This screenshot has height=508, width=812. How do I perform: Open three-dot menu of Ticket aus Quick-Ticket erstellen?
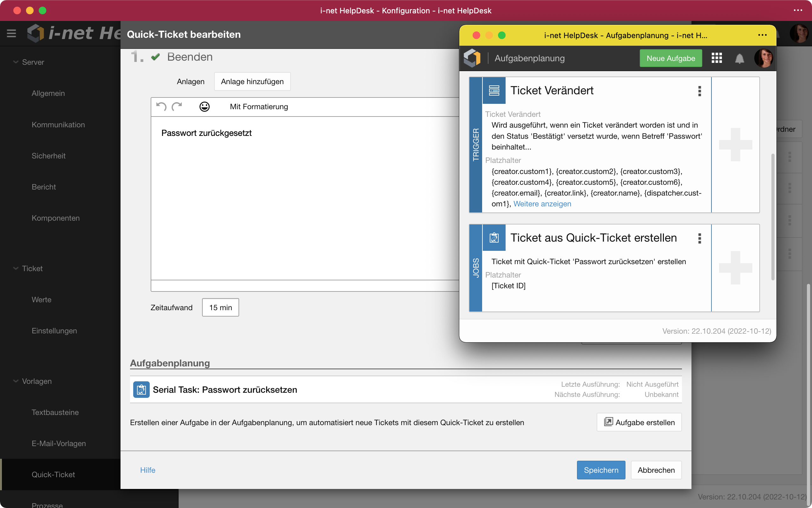pos(700,238)
